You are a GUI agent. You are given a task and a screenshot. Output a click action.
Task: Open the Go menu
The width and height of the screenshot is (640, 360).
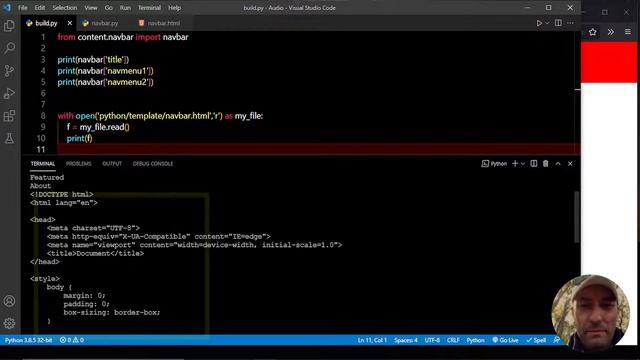108,8
